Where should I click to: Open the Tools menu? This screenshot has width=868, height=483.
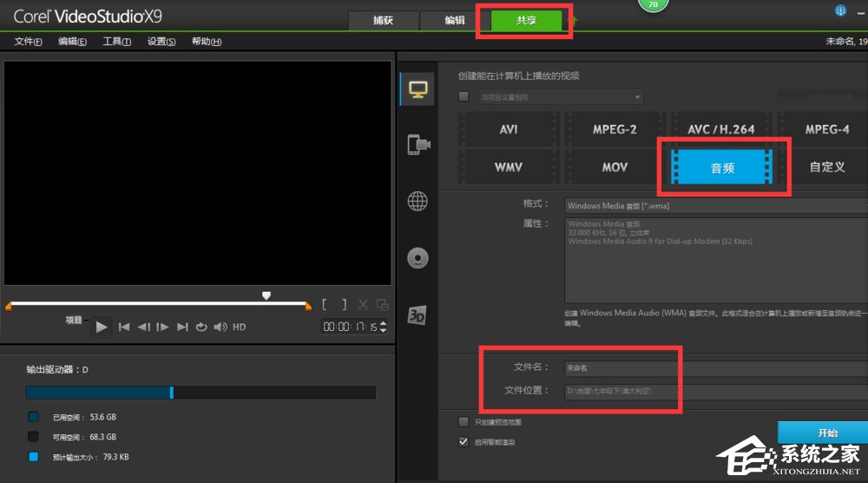(117, 42)
